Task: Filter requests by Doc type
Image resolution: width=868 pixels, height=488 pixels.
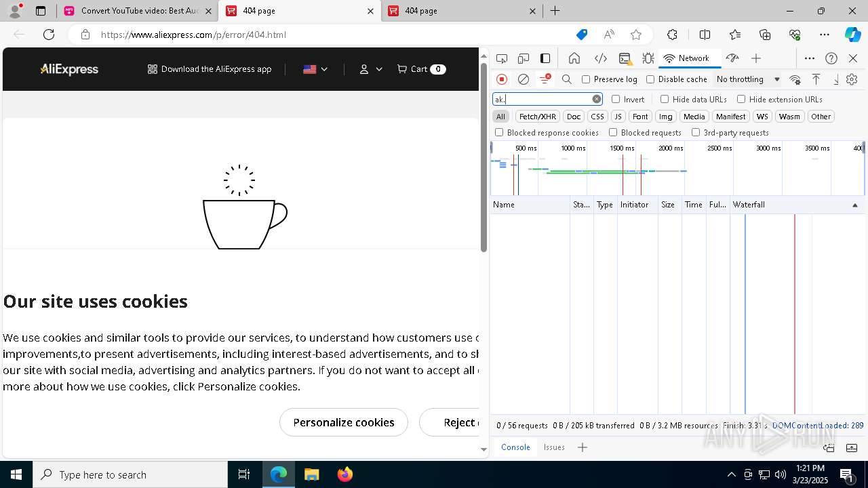Action: (x=574, y=117)
